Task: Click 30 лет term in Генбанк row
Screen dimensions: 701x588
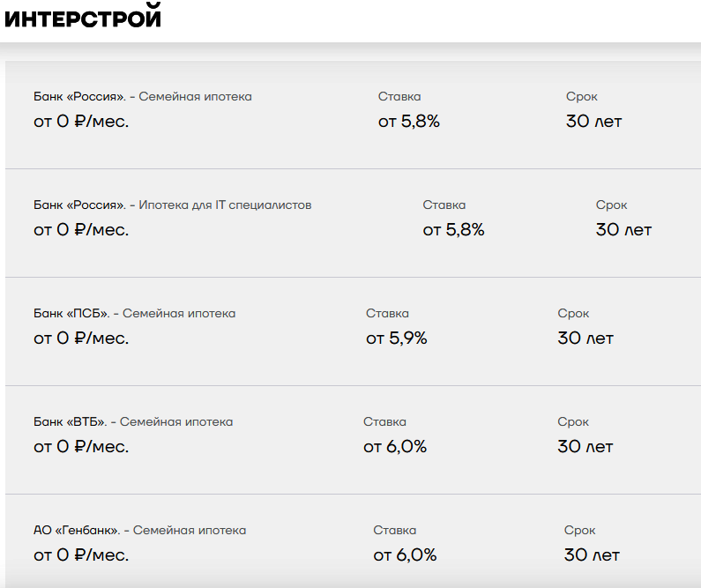Action: click(x=592, y=555)
